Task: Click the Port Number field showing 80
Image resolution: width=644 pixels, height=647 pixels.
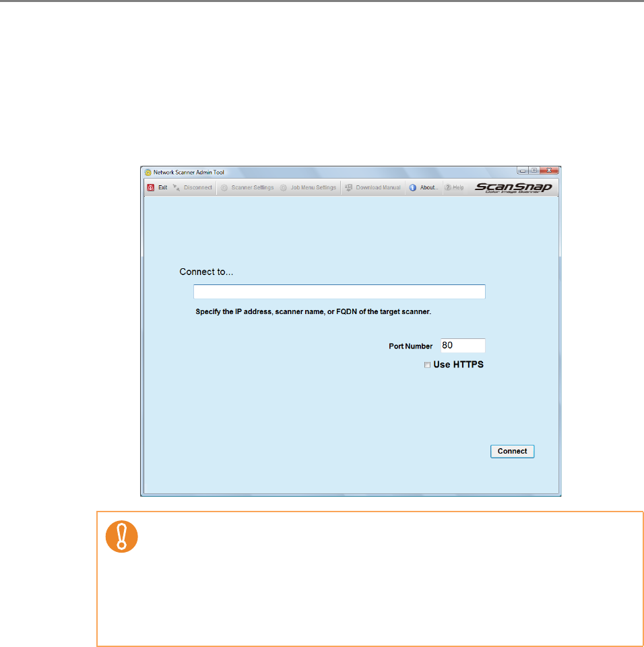Action: coord(463,345)
